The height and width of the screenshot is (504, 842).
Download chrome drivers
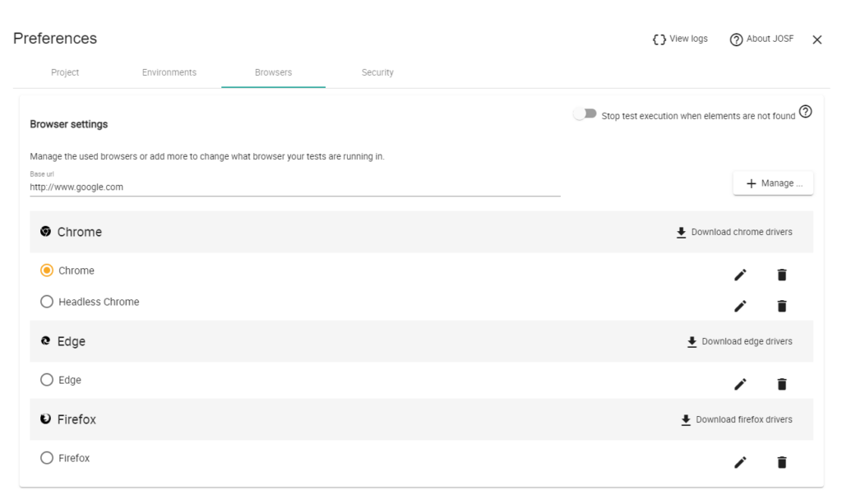tap(733, 232)
